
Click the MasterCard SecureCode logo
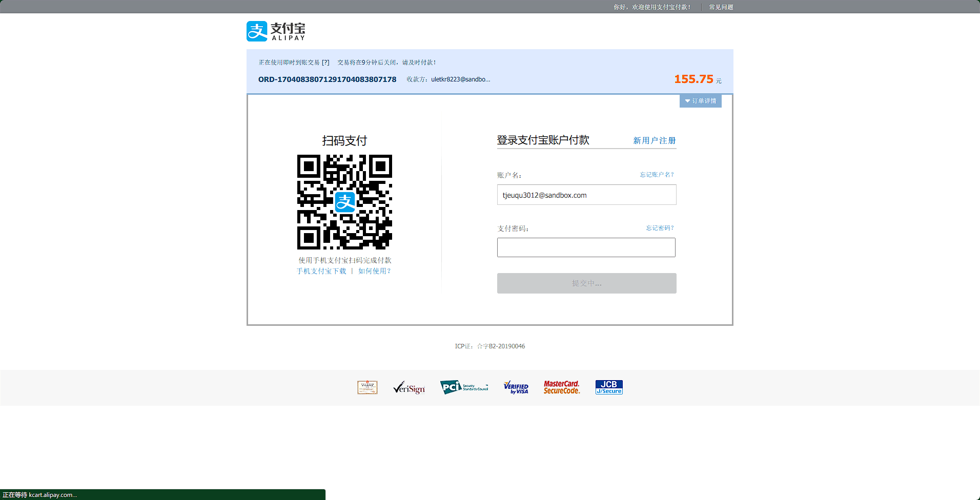[x=562, y=387]
